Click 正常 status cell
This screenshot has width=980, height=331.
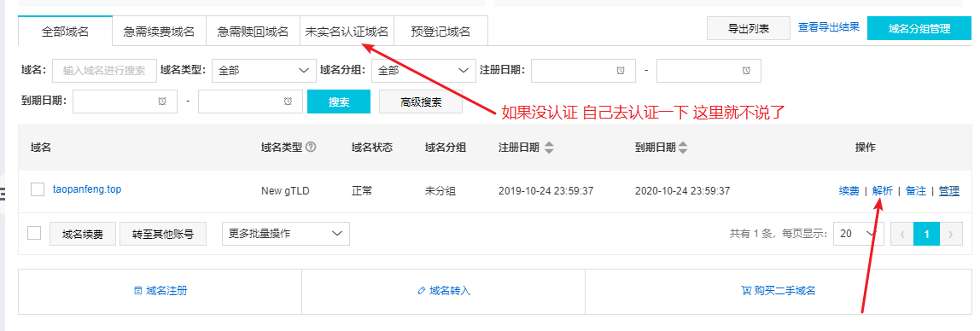(x=362, y=191)
